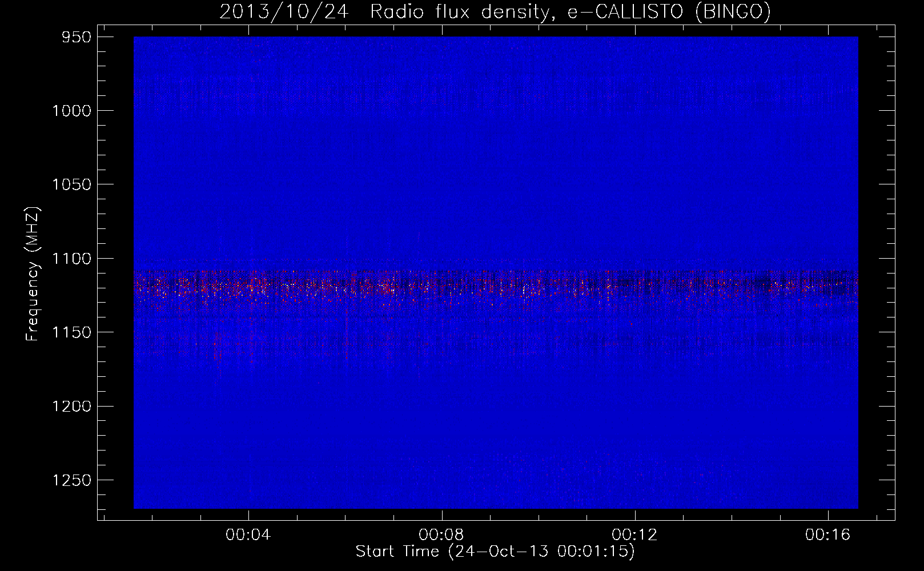
Task: Click the red noisy band near 1120 MHz
Action: pos(496,287)
